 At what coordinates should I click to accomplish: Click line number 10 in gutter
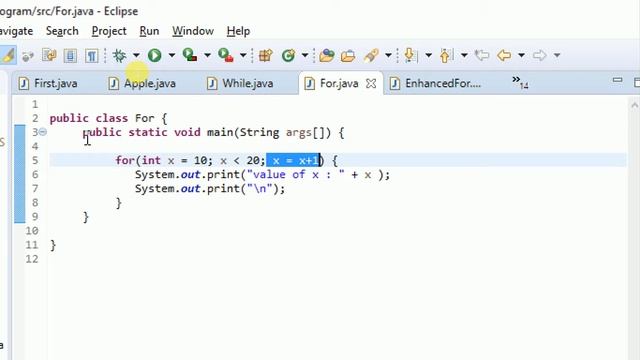point(32,231)
